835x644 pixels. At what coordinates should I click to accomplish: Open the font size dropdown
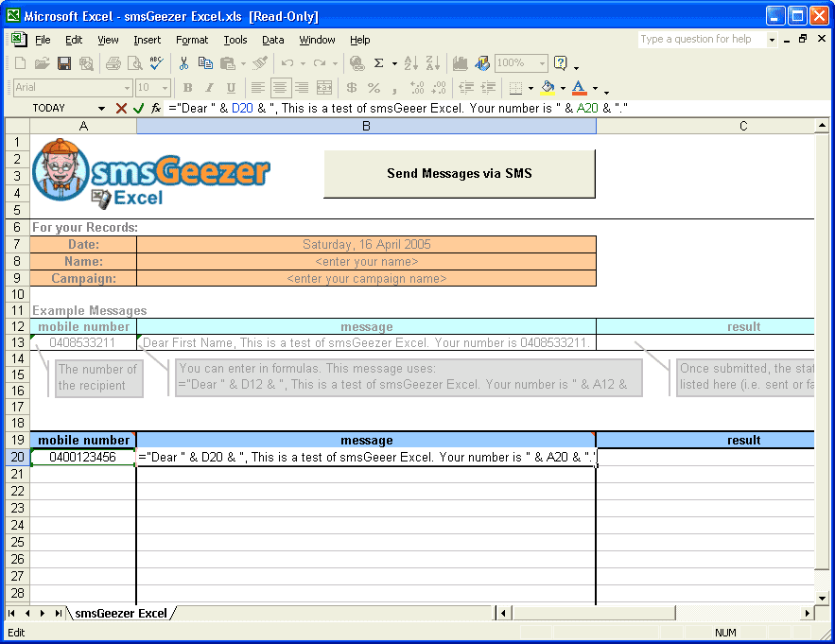165,88
